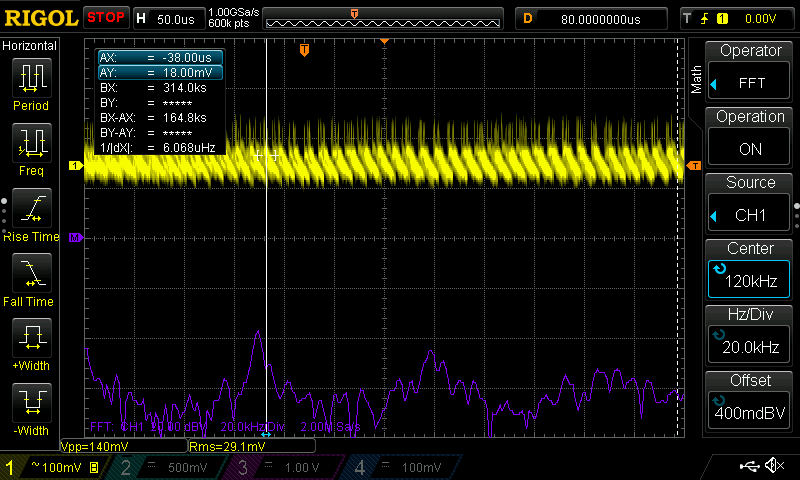Click the orange trigger position marker
This screenshot has width=800, height=480.
(305, 49)
